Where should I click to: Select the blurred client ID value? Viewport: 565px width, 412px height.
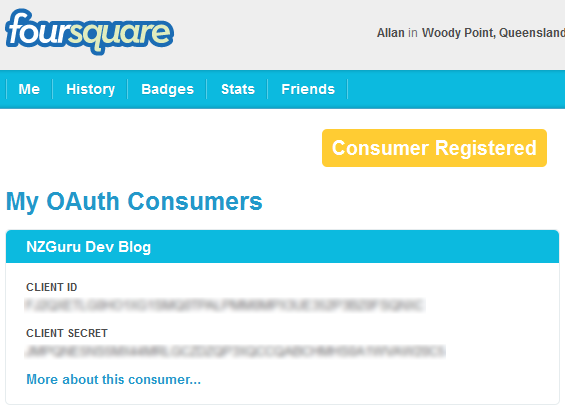(225, 305)
